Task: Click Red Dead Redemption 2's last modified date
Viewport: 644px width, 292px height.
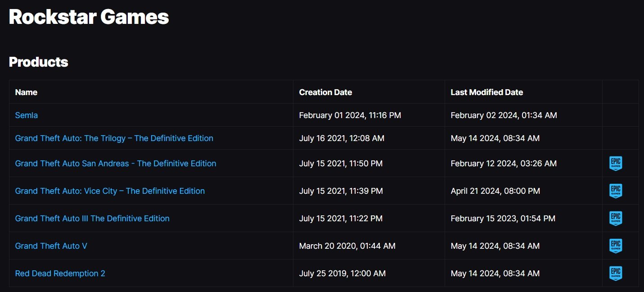Action: click(495, 274)
